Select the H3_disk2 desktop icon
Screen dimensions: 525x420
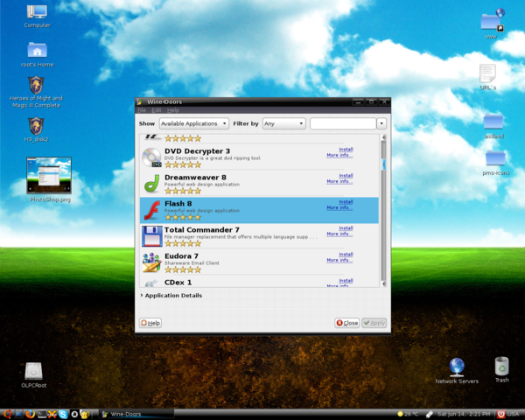[x=36, y=126]
